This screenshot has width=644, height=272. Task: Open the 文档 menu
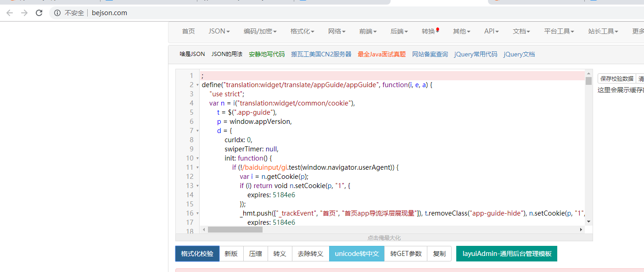pos(521,31)
